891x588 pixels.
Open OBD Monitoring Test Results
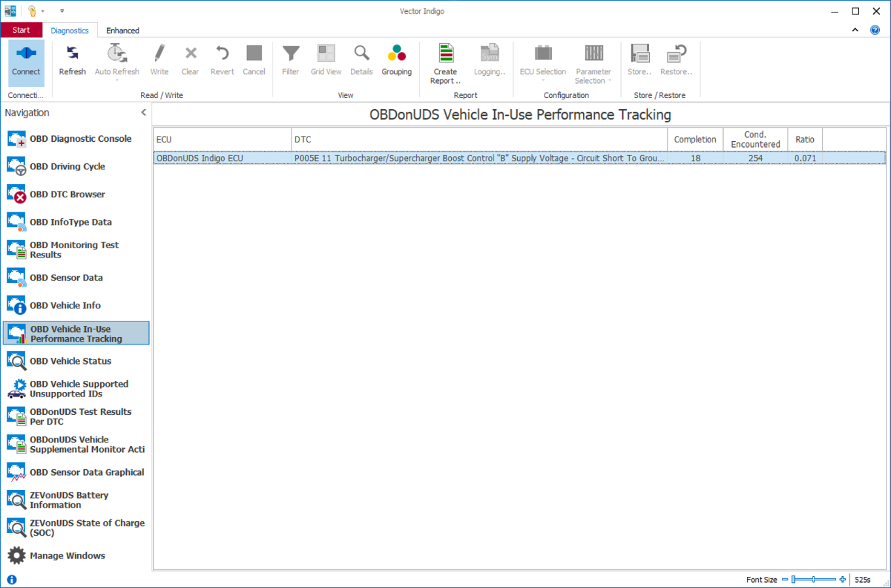[x=77, y=250]
